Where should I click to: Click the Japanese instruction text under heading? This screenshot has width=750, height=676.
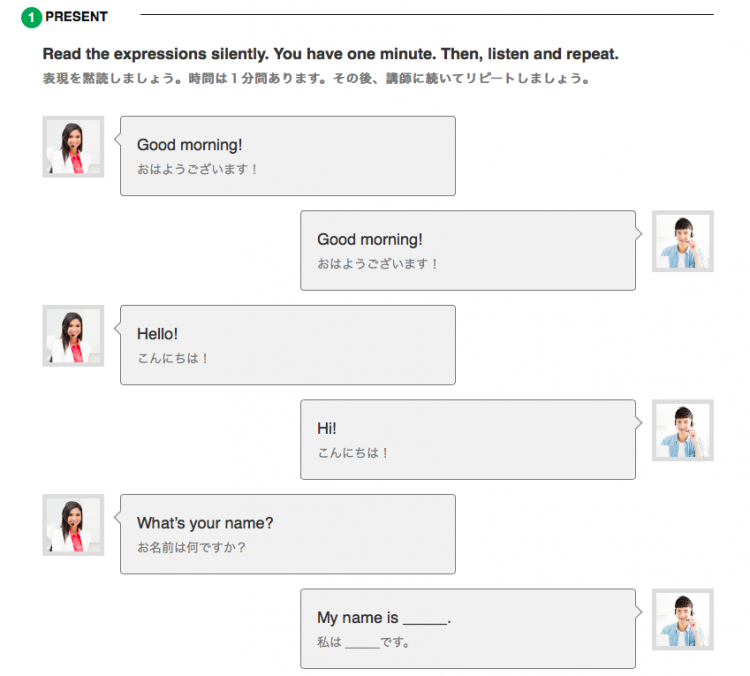pyautogui.click(x=316, y=78)
